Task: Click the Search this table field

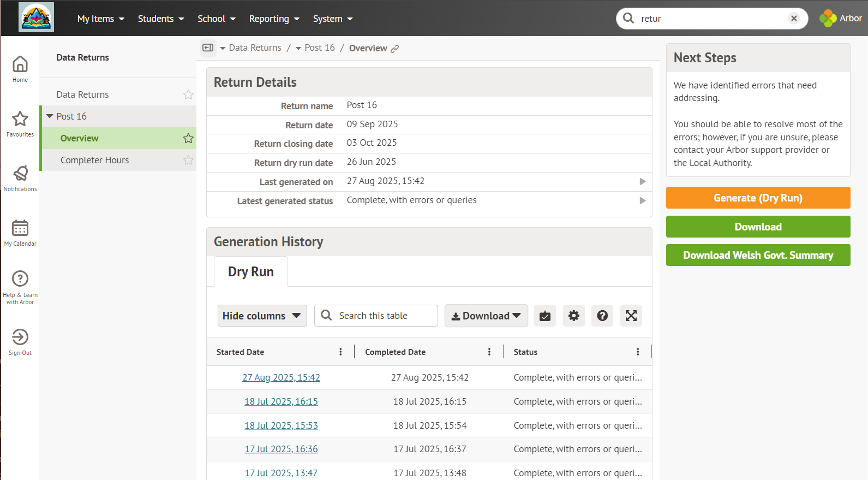Action: click(x=382, y=316)
